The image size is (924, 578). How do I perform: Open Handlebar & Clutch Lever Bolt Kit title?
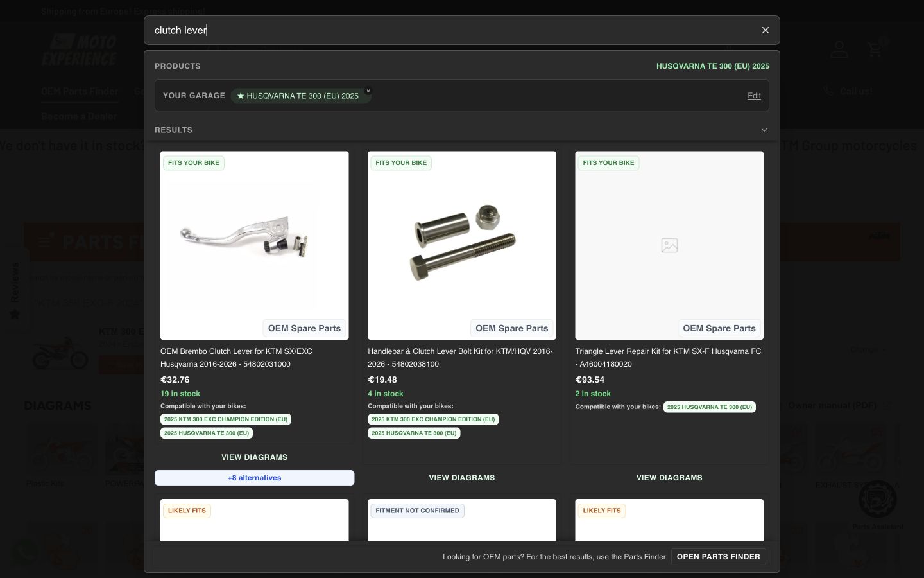point(460,358)
